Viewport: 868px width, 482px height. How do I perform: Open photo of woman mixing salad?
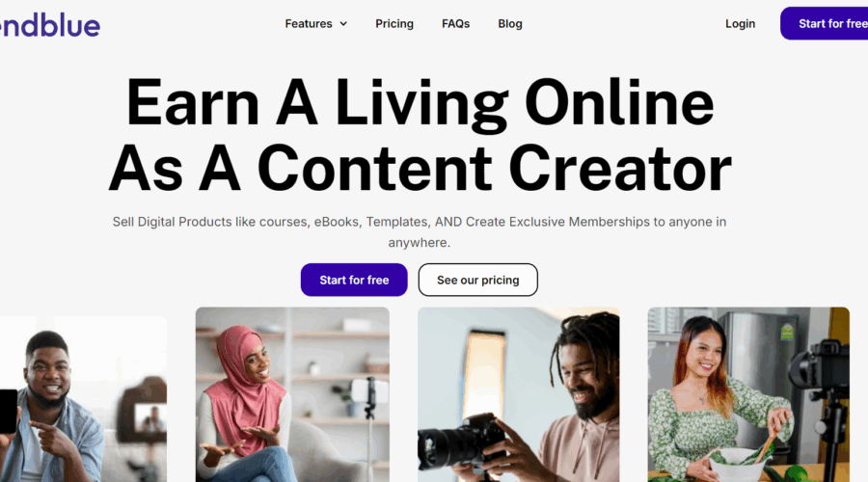(748, 394)
